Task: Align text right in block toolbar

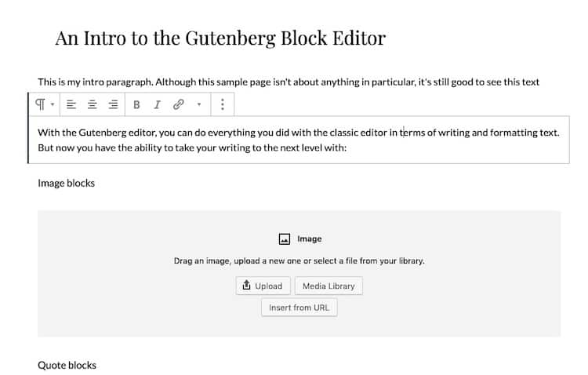Action: (113, 104)
